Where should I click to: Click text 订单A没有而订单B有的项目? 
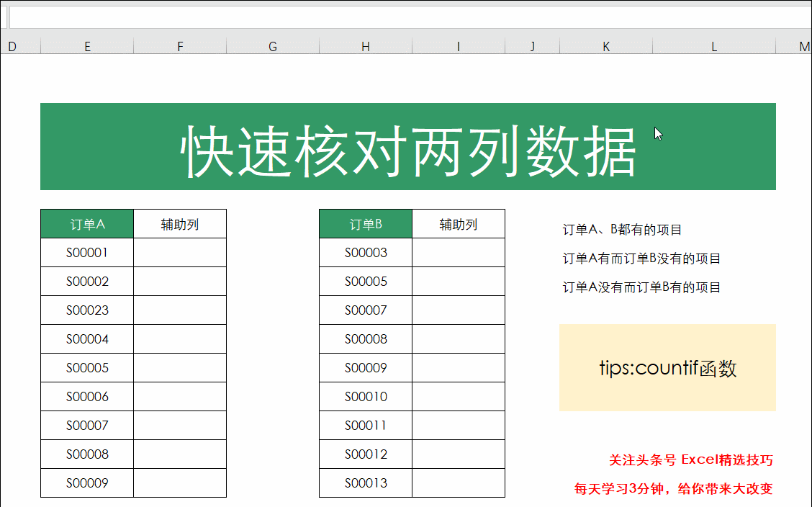click(x=641, y=287)
